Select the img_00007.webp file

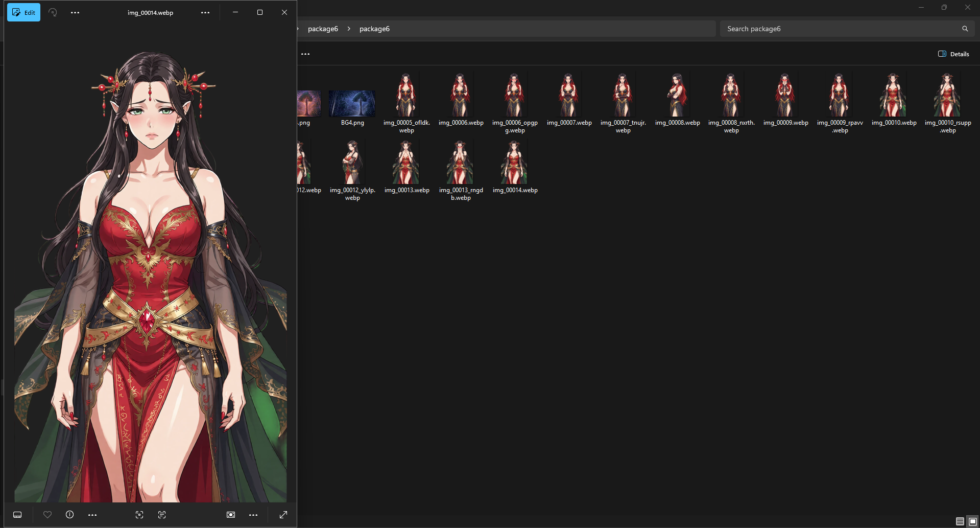click(569, 101)
